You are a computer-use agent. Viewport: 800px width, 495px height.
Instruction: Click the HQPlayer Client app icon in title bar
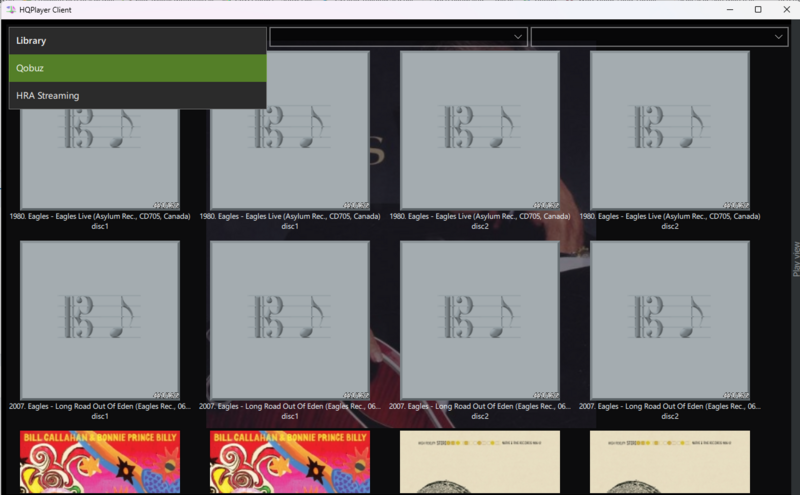pyautogui.click(x=10, y=9)
